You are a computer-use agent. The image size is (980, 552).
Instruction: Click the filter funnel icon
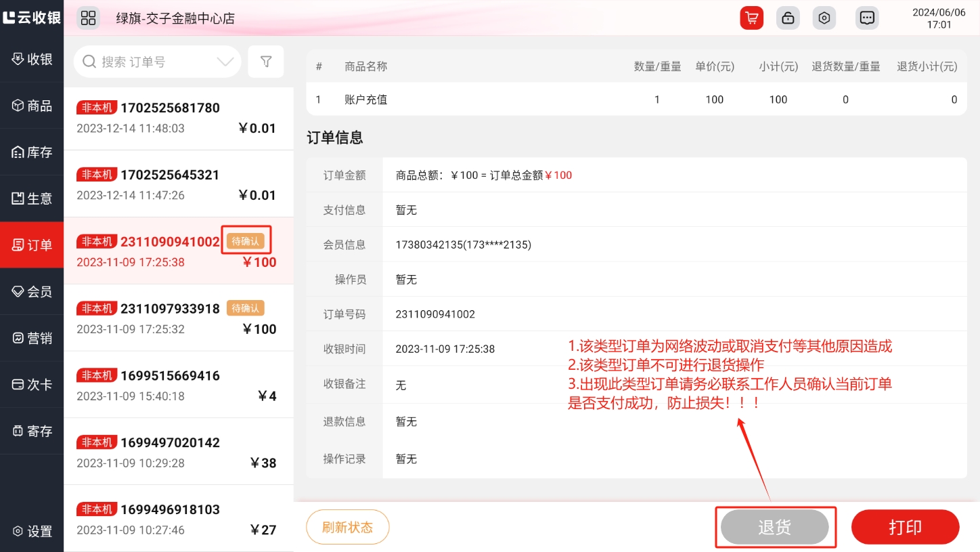[266, 62]
